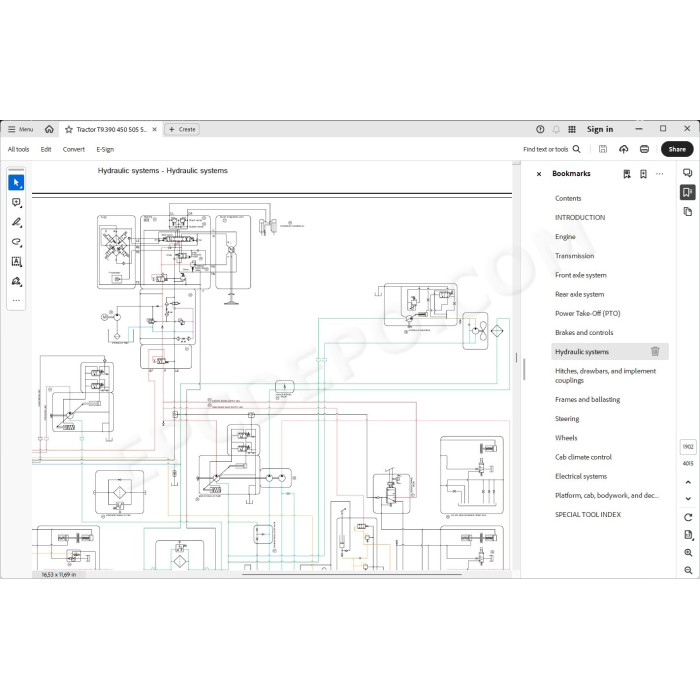Pick the freehand draw lasso tool
Image resolution: width=700 pixels, height=700 pixels.
point(16,242)
